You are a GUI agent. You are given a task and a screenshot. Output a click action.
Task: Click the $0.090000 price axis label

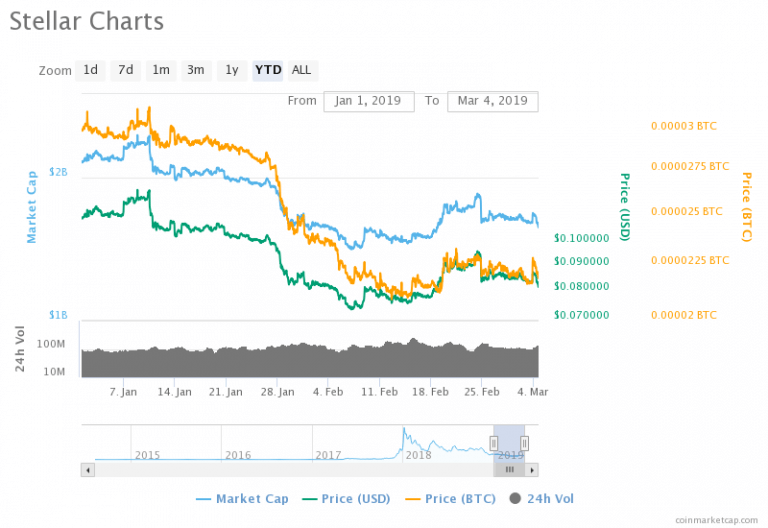pyautogui.click(x=581, y=261)
